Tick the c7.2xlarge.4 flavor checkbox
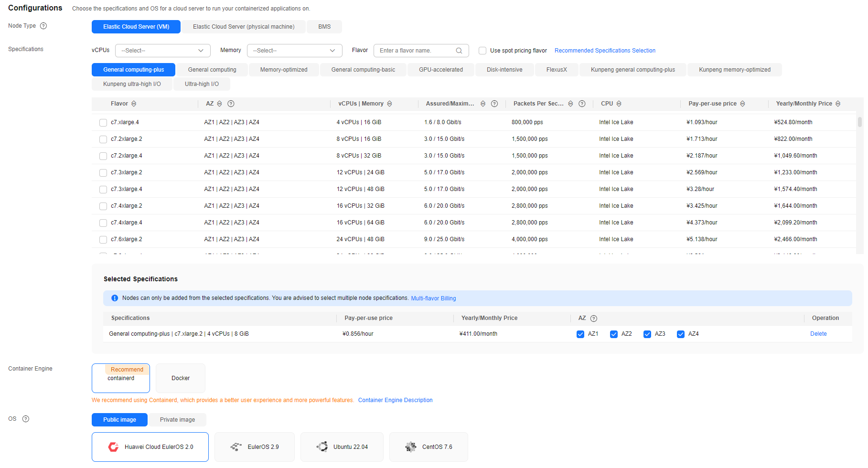 click(103, 156)
